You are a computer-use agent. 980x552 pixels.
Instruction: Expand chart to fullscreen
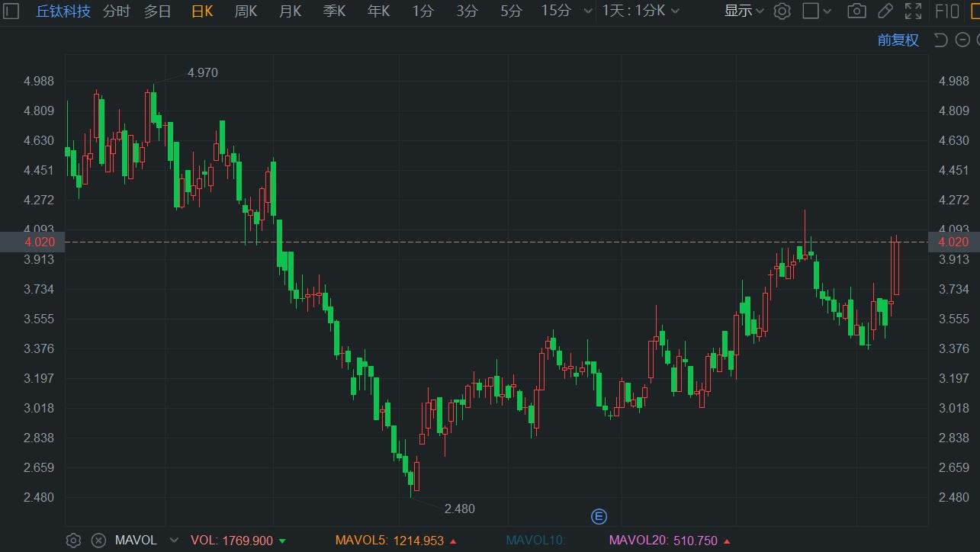(x=913, y=11)
